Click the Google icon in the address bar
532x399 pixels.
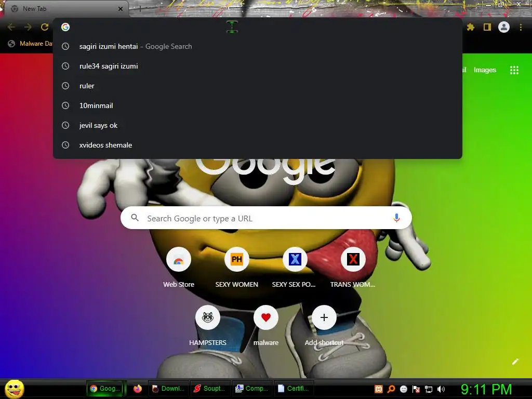65,27
